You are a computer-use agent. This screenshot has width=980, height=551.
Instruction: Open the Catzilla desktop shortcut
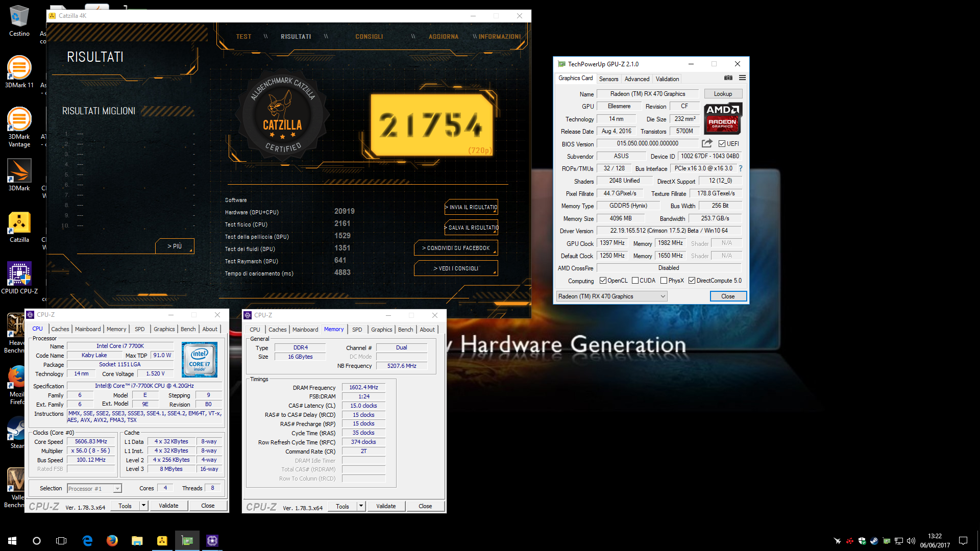19,227
